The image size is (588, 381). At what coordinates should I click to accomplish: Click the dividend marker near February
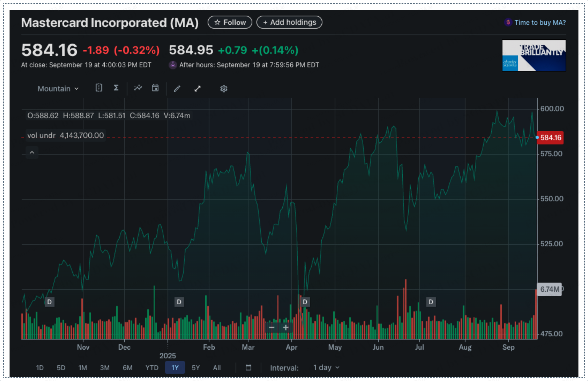(179, 302)
